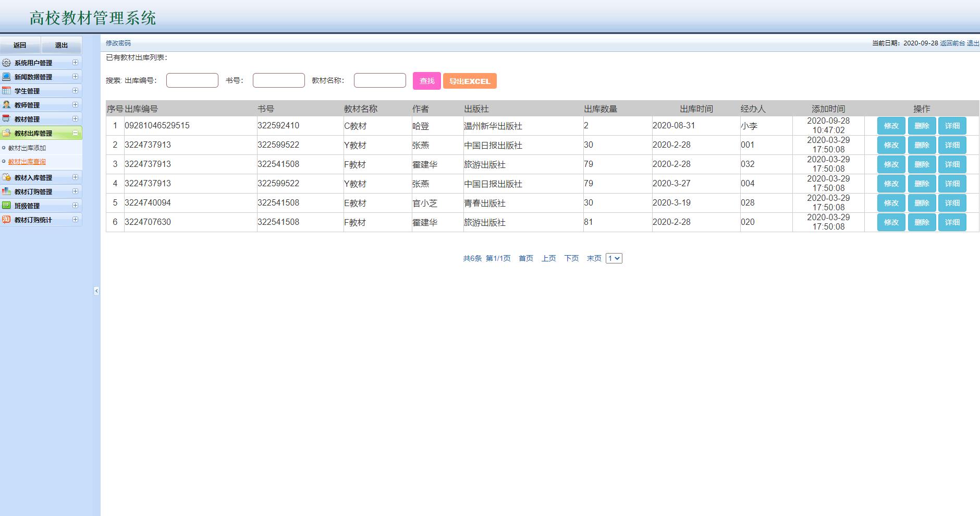980x516 pixels.
Task: Open 修改密码 at the top bar
Action: pos(119,43)
